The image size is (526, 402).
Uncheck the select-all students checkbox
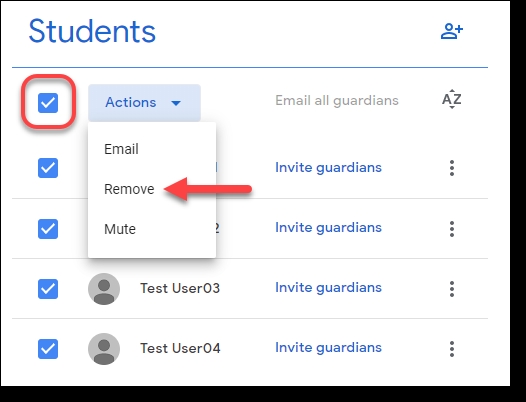pos(48,103)
